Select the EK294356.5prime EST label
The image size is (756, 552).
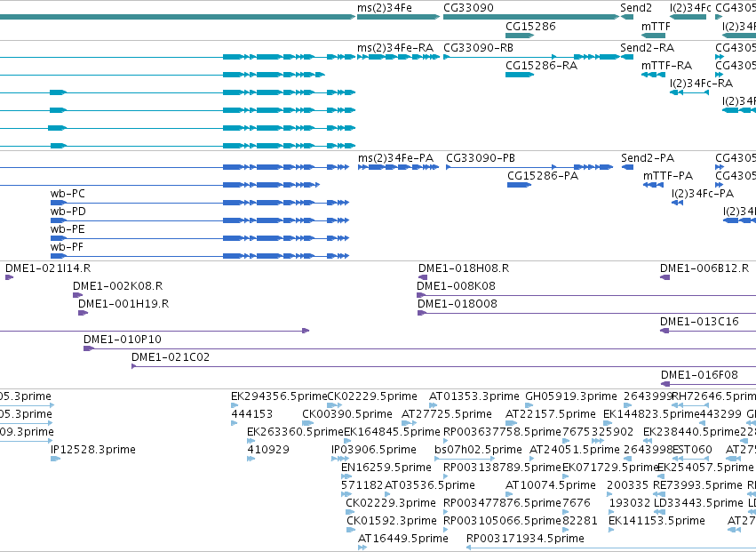[279, 396]
